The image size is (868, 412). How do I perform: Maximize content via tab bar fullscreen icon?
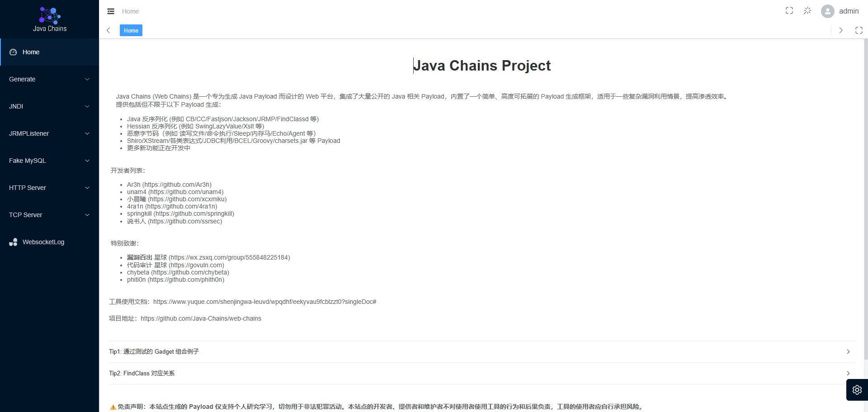[x=859, y=30]
